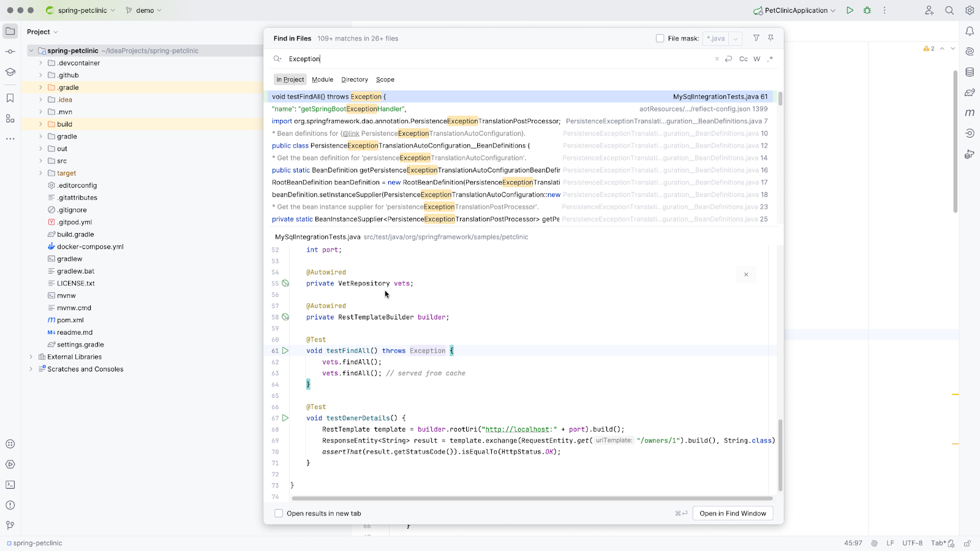Open IDE settings gear
980x551 pixels.
970,10
